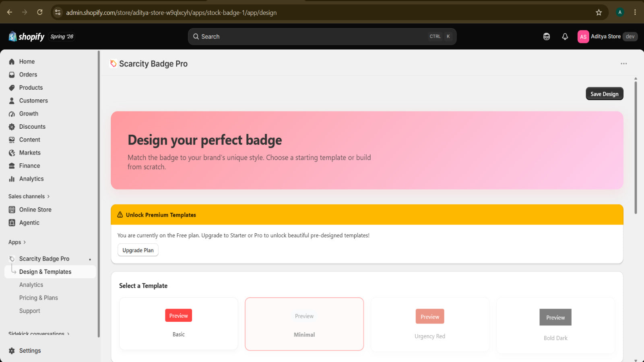The height and width of the screenshot is (362, 644).
Task: Click into the Search field
Action: [322, 37]
